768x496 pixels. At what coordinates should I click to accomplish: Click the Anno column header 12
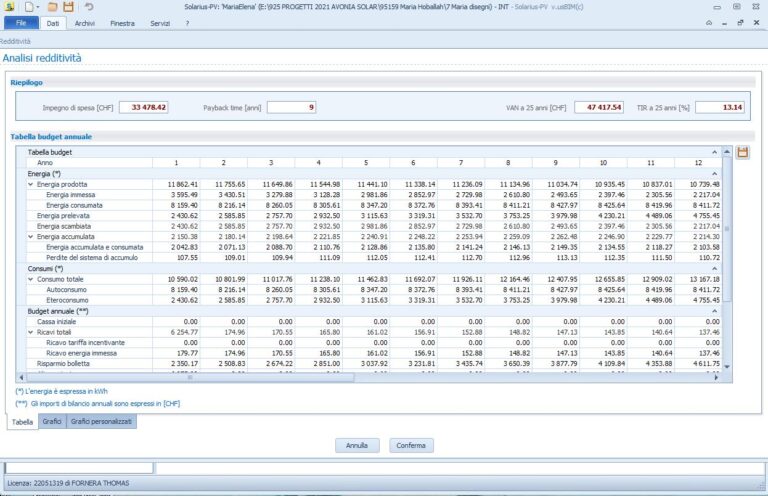[698, 163]
